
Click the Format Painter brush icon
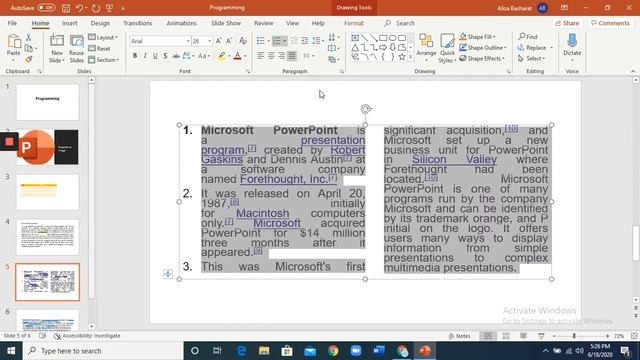click(29, 60)
